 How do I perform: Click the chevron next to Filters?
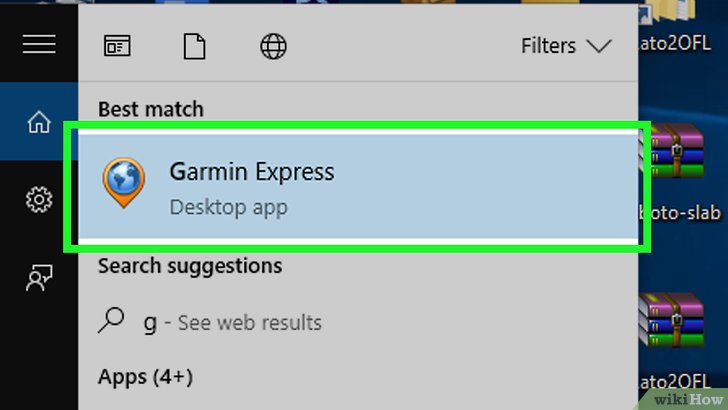point(599,46)
